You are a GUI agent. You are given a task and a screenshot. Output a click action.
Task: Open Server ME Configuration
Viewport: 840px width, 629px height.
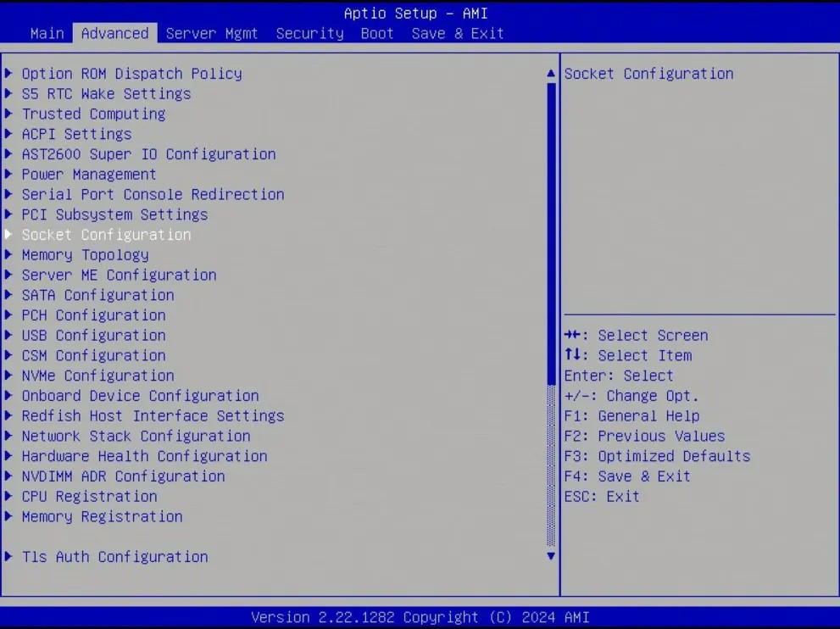point(120,275)
